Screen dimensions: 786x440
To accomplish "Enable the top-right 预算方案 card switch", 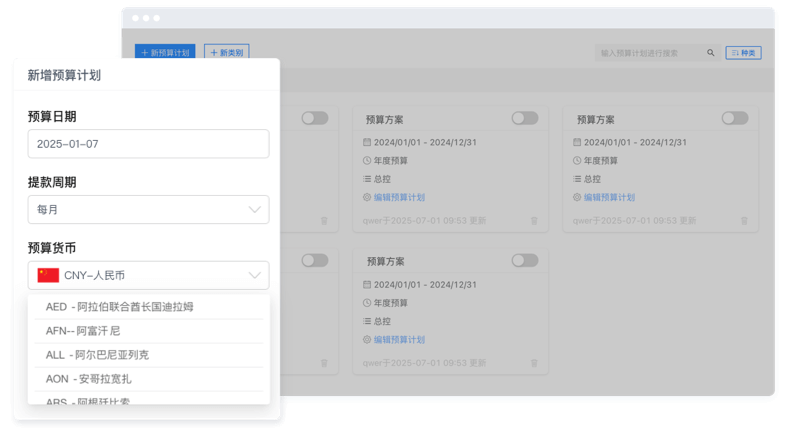I will 734,118.
